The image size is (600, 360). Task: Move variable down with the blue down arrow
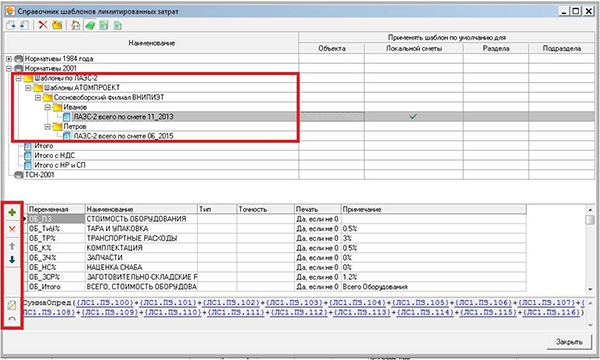click(x=12, y=259)
